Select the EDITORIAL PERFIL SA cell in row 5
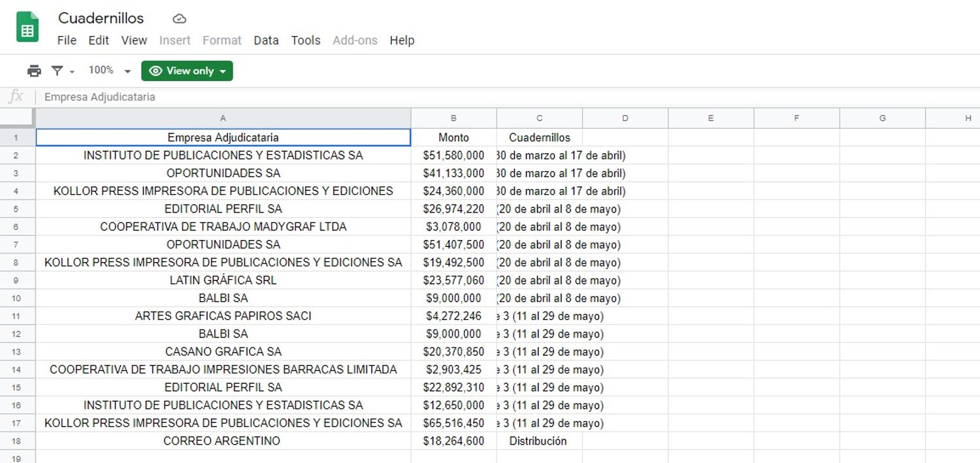The width and height of the screenshot is (980, 463). point(223,209)
